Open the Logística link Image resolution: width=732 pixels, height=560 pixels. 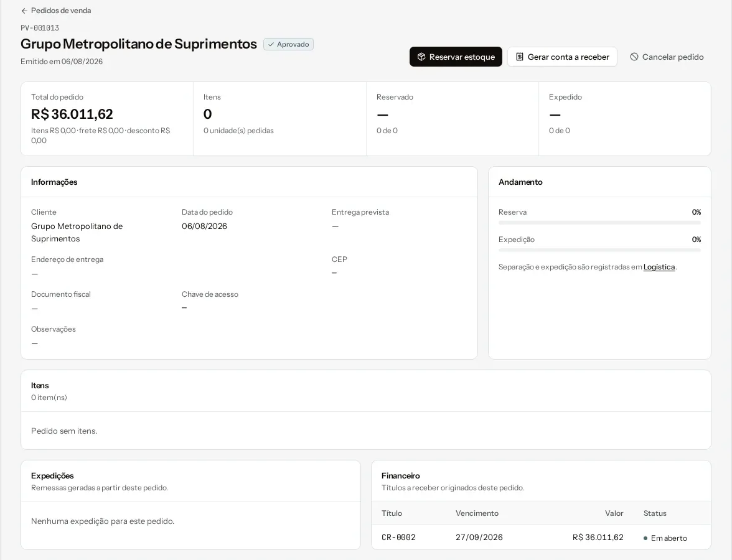pos(659,267)
